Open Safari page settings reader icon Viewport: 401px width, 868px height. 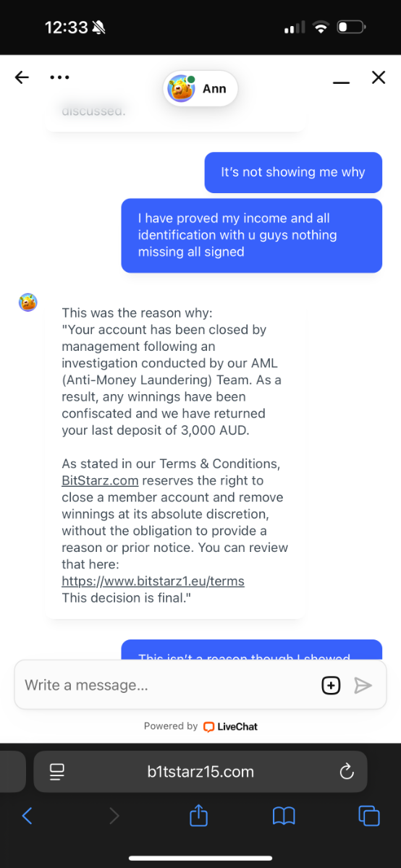click(57, 772)
